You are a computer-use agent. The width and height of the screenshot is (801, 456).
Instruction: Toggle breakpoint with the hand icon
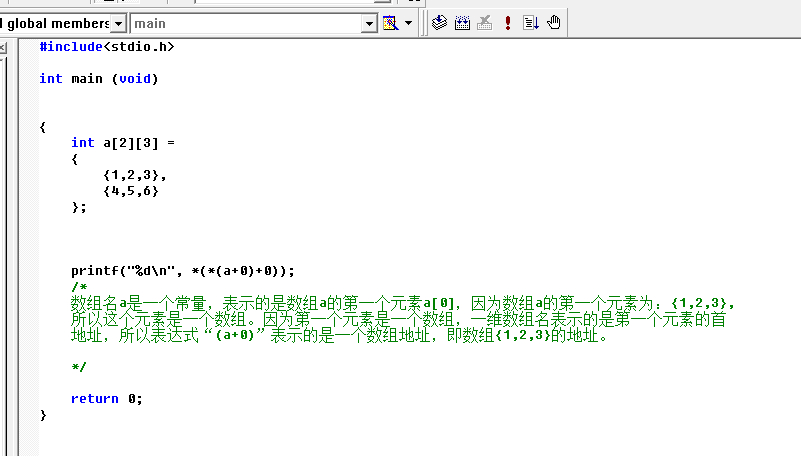(554, 23)
